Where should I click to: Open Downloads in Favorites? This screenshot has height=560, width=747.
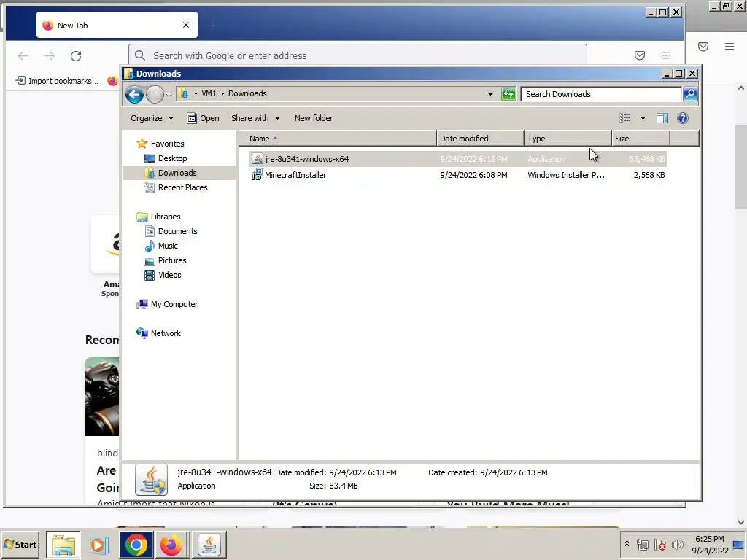pos(177,173)
